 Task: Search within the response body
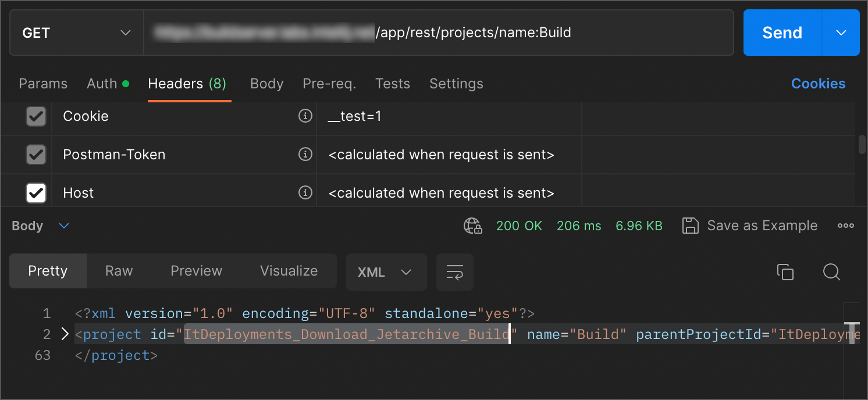pos(831,272)
